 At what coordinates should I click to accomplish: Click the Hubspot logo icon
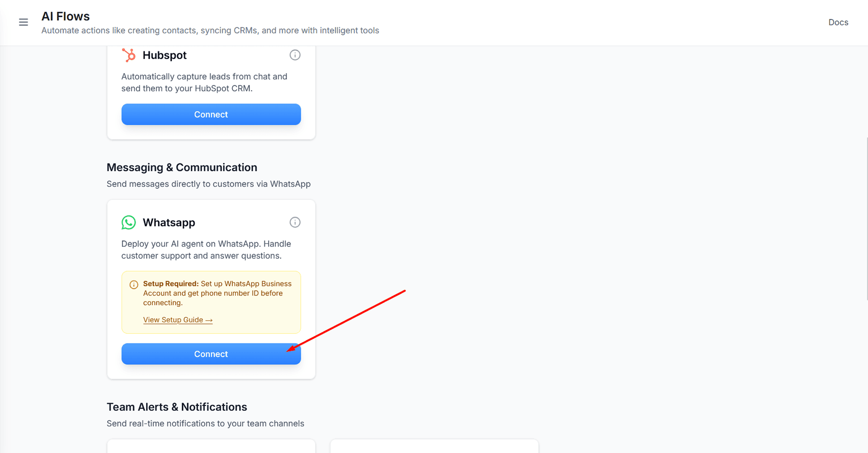[129, 55]
